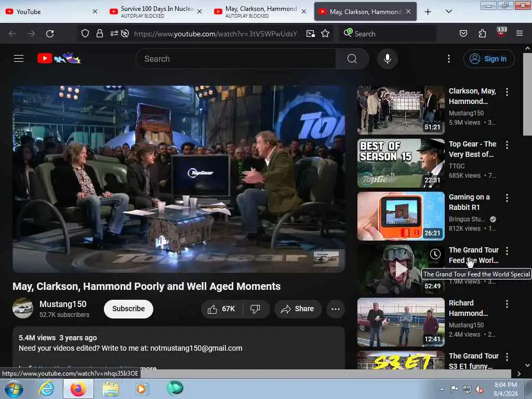Open Mustang150 channel name link
Image resolution: width=532 pixels, height=399 pixels.
63,304
